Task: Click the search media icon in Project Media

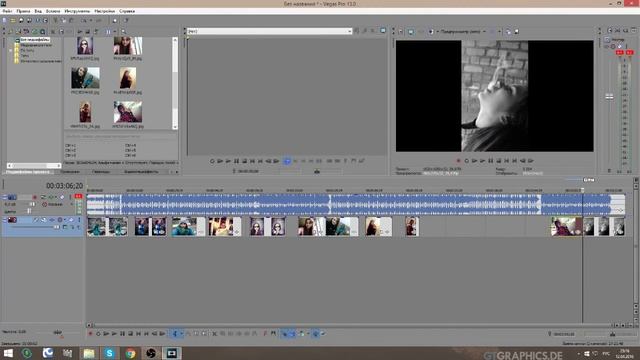Action: (x=123, y=31)
